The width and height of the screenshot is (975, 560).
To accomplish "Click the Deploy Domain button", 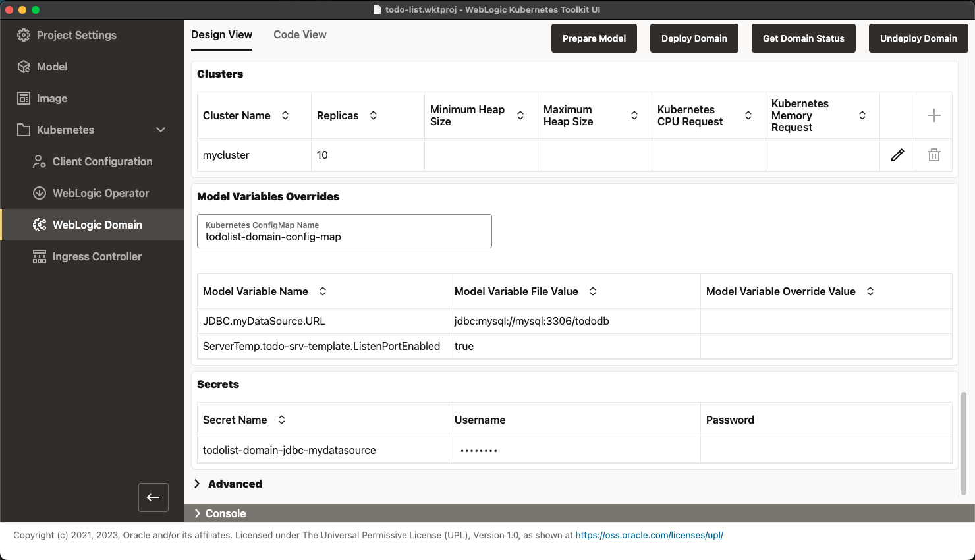I will tap(694, 38).
